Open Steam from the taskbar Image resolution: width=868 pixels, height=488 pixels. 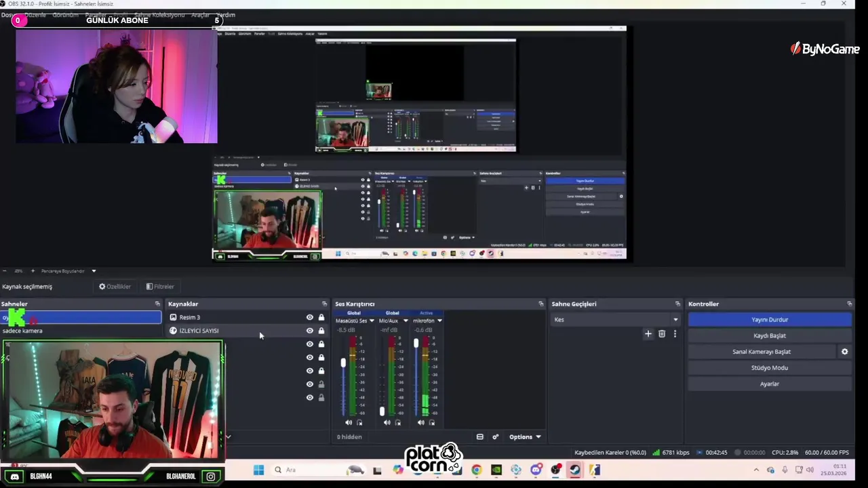[x=575, y=470]
